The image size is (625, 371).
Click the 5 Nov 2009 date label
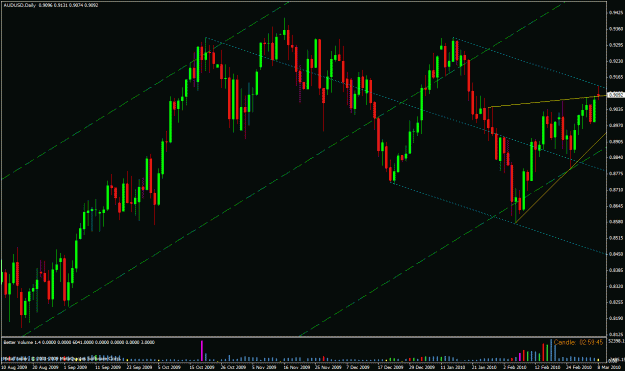[265, 367]
